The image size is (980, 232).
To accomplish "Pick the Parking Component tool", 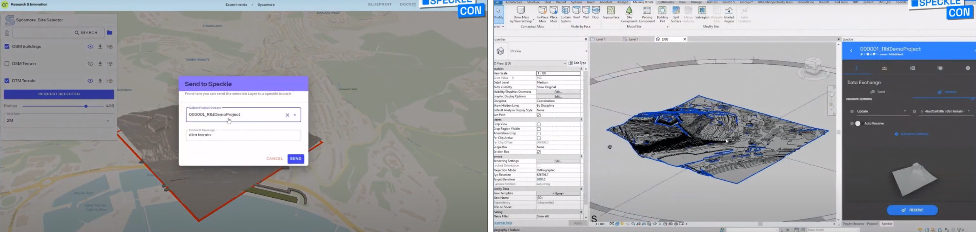I will click(x=647, y=15).
